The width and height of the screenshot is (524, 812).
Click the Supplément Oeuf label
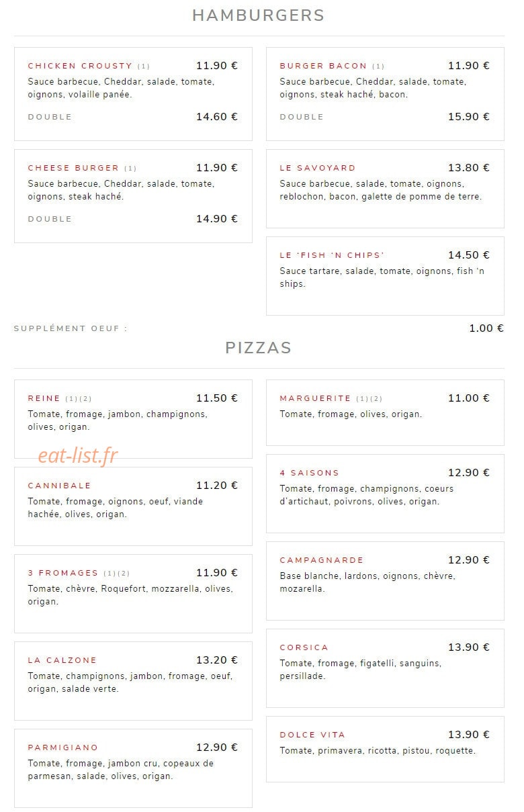coord(71,328)
